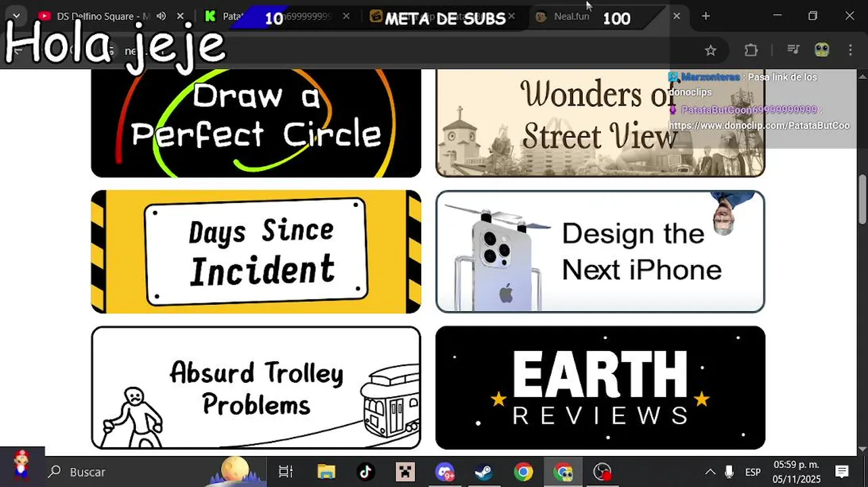Screen dimensions: 868x487
Task: Switch to the active Chrome profile window
Action: click(562, 471)
